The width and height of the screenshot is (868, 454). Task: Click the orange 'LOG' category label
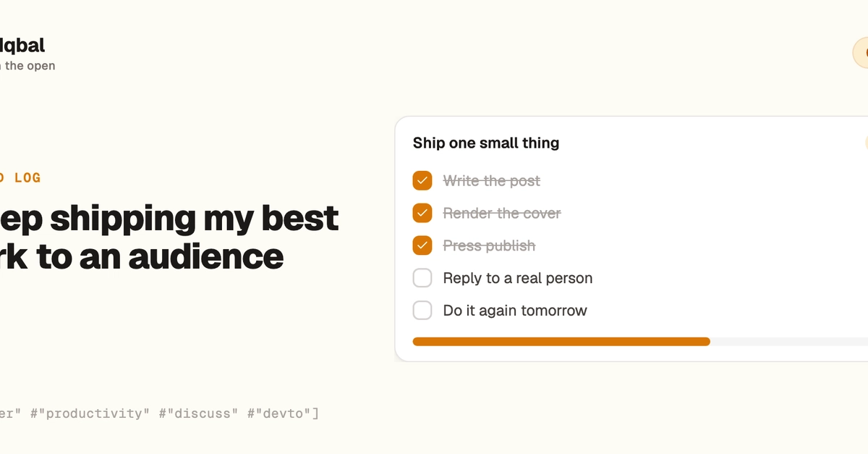(27, 177)
